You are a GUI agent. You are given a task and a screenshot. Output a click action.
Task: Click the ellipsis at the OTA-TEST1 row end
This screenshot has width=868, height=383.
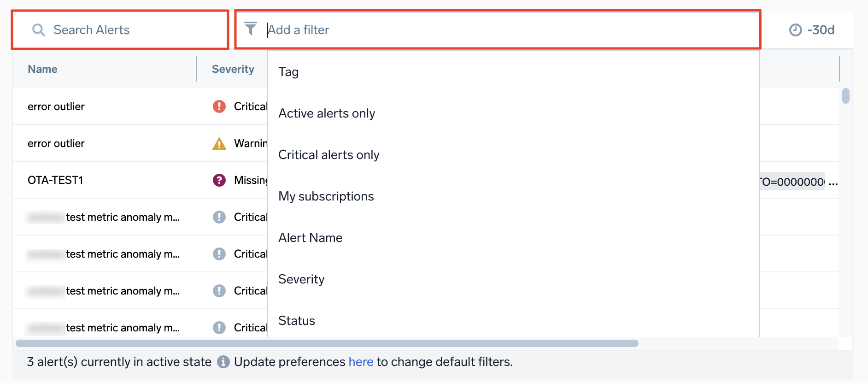(833, 182)
